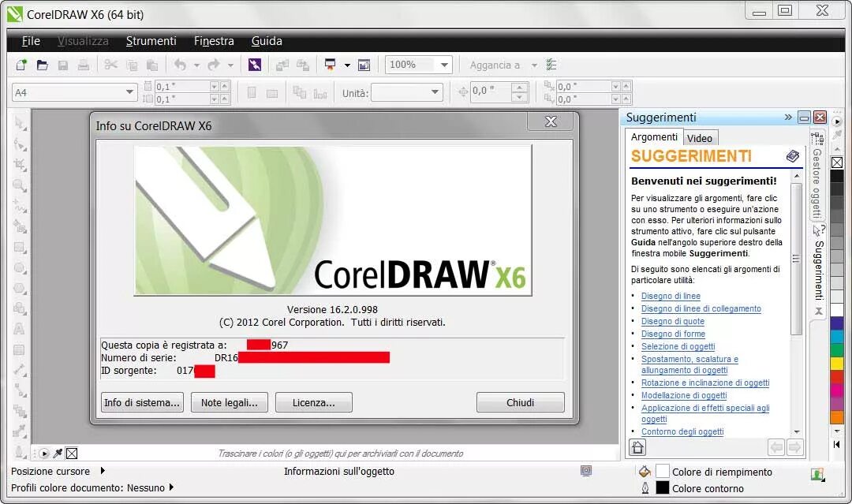Click the Welcome screen icon
The height and width of the screenshot is (504, 852).
[364, 65]
